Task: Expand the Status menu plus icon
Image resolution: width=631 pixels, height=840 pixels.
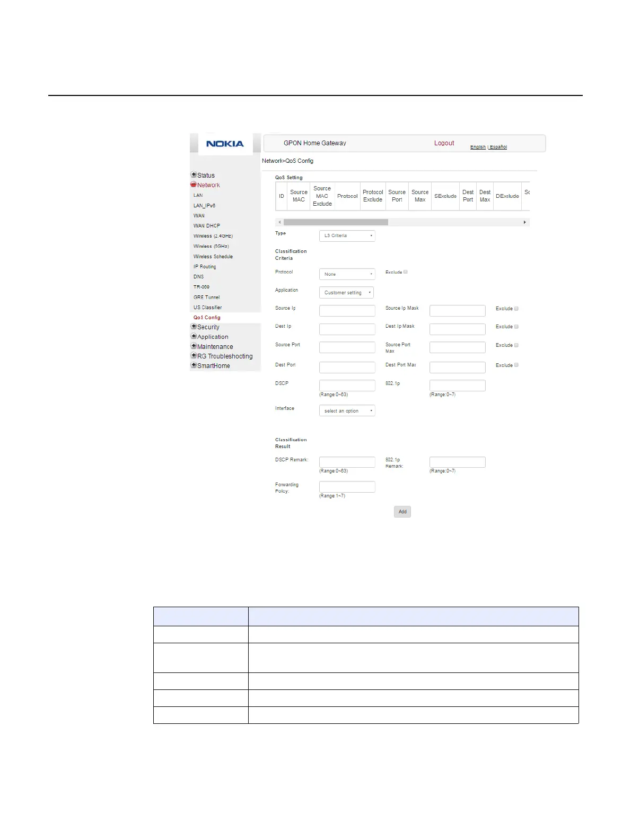Action: [x=194, y=174]
